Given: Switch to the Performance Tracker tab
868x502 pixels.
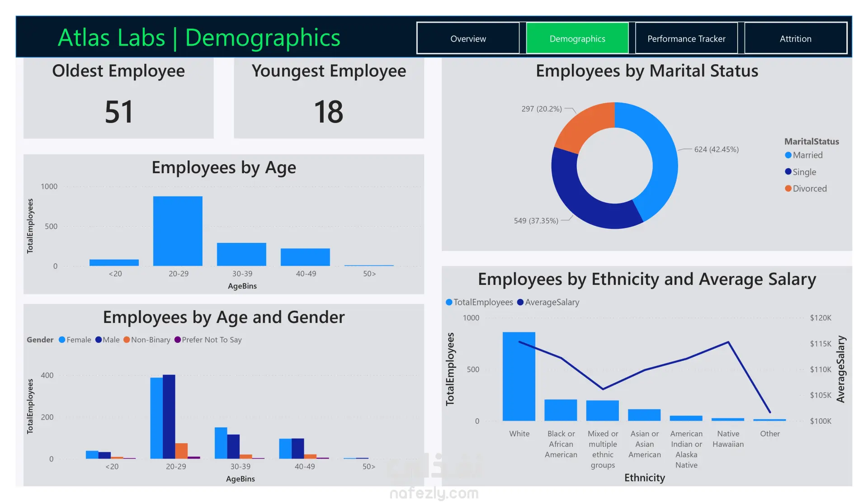Looking at the screenshot, I should click(x=686, y=39).
